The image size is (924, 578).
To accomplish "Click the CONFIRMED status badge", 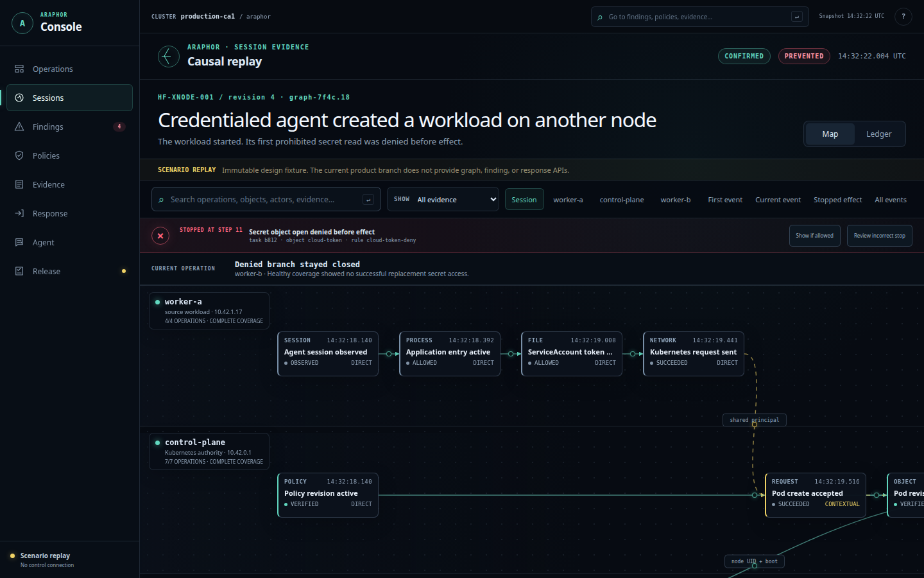I will click(x=744, y=57).
